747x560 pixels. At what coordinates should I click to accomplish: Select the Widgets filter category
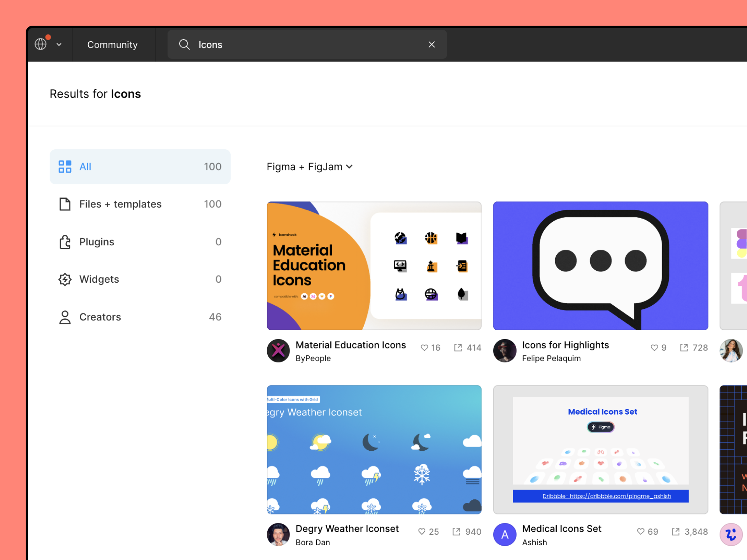coord(99,279)
